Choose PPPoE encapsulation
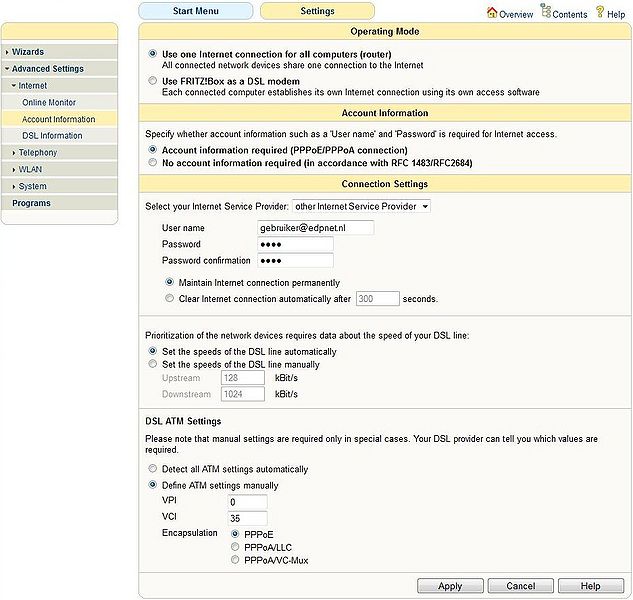 point(235,534)
